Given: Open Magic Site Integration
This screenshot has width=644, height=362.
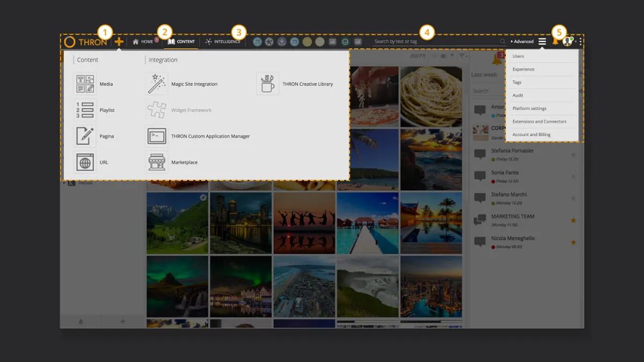Looking at the screenshot, I should [182, 84].
